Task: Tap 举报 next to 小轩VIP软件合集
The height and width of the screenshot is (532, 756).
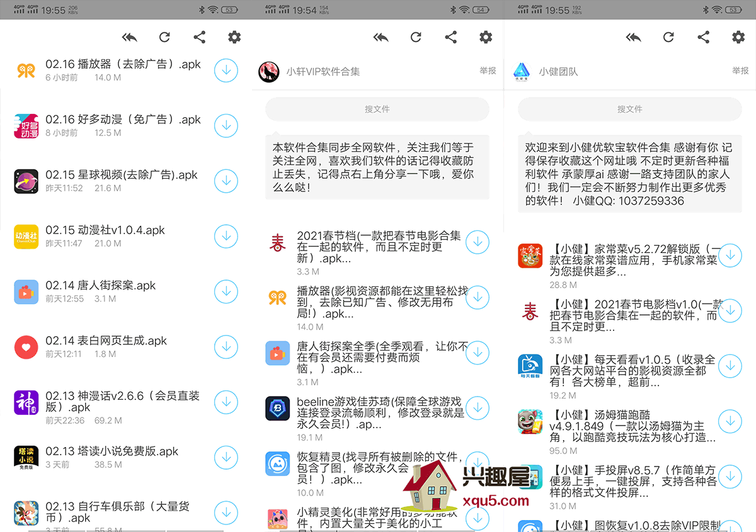Action: [x=488, y=71]
